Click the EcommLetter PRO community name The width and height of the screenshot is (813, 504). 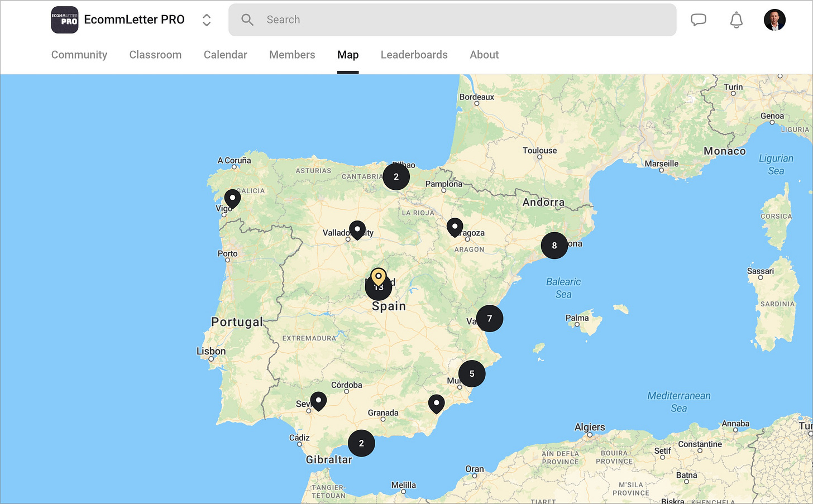tap(134, 20)
